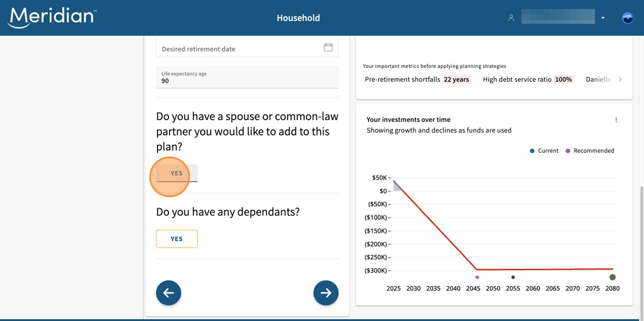The height and width of the screenshot is (321, 644).
Task: Click the Household page title
Action: click(298, 18)
